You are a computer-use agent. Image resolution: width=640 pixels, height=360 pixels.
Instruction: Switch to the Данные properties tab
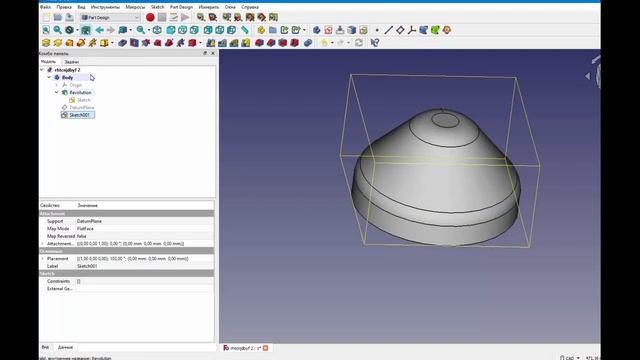pos(65,347)
